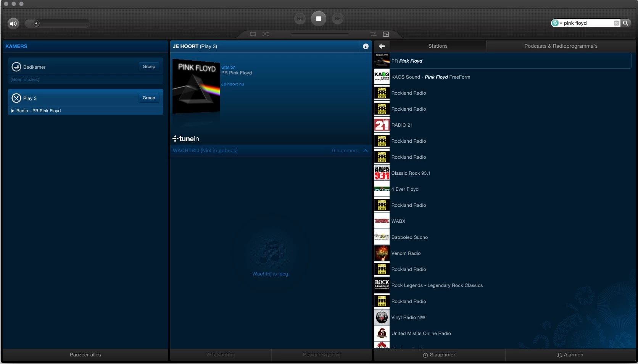Select PR Pink Floyd in station results
638x364 pixels.
503,61
